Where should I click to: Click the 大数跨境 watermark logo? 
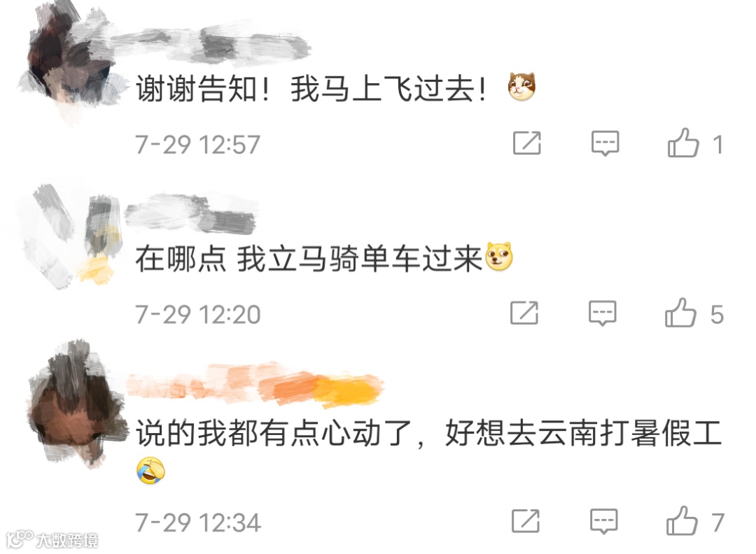(52, 539)
